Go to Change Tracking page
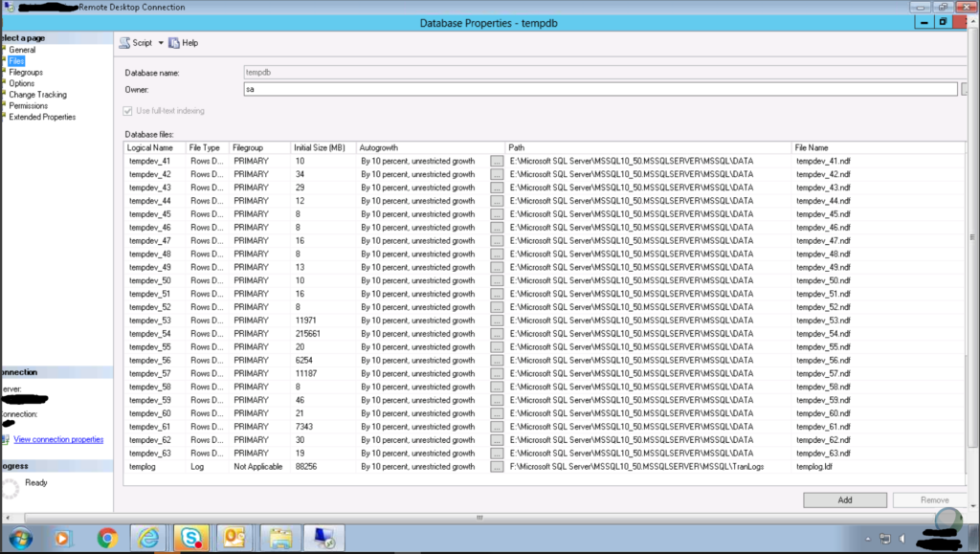 click(x=37, y=95)
